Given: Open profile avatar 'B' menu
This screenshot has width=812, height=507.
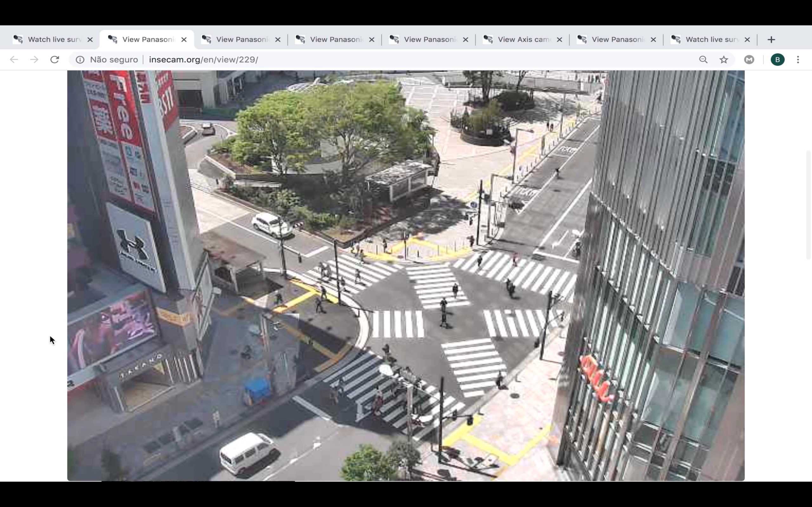Looking at the screenshot, I should [x=777, y=60].
